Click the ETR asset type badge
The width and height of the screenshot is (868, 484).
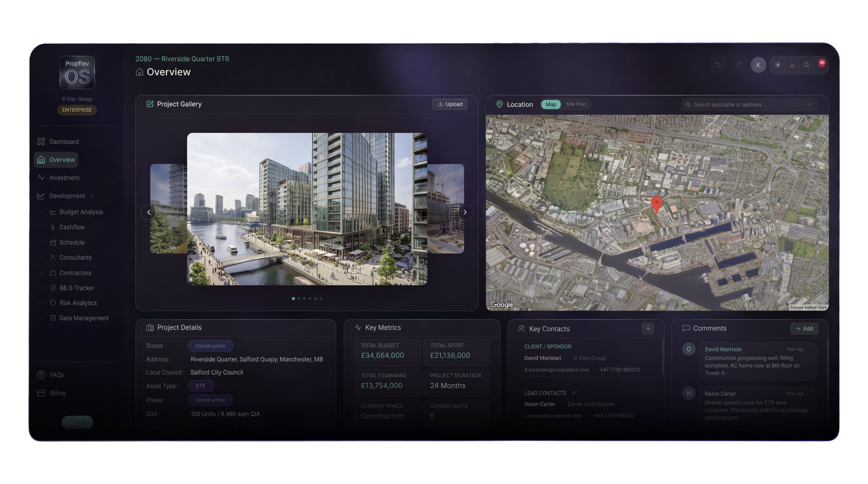coord(200,386)
